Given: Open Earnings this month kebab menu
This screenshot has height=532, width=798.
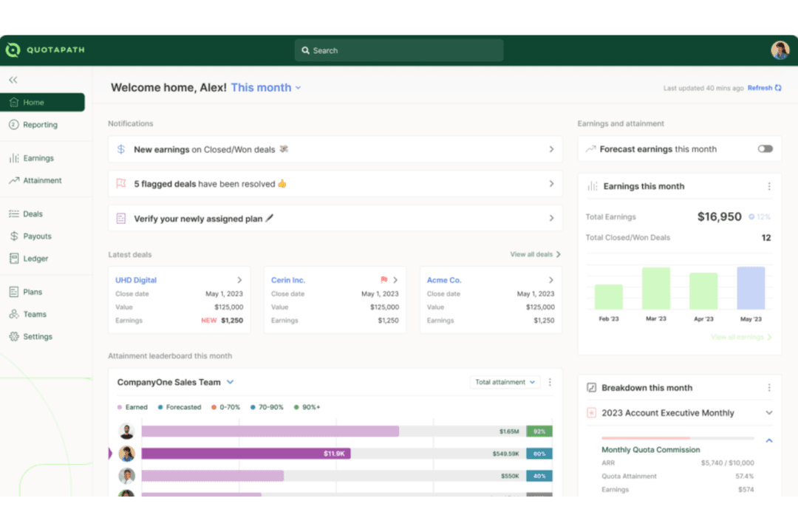Looking at the screenshot, I should (769, 186).
